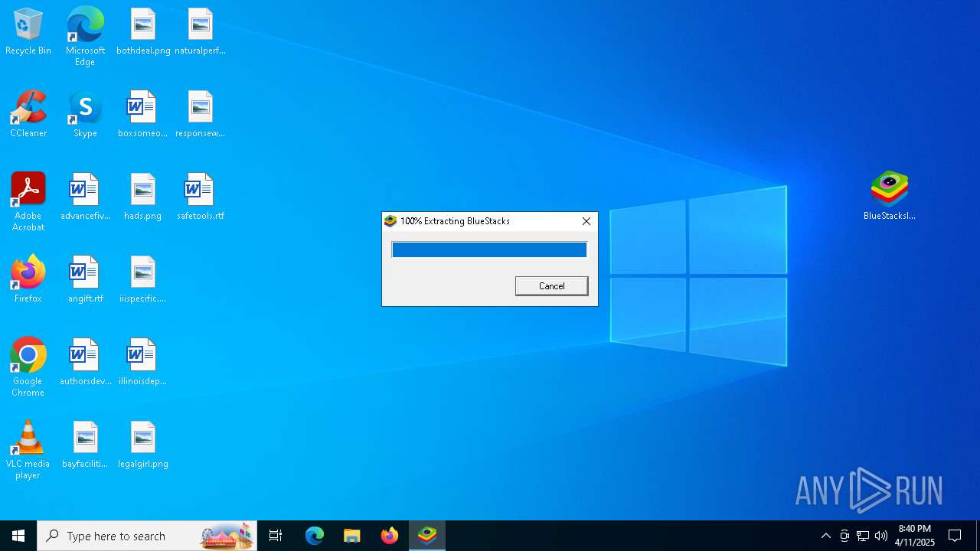Select the authorsdev Word document icon

85,363
